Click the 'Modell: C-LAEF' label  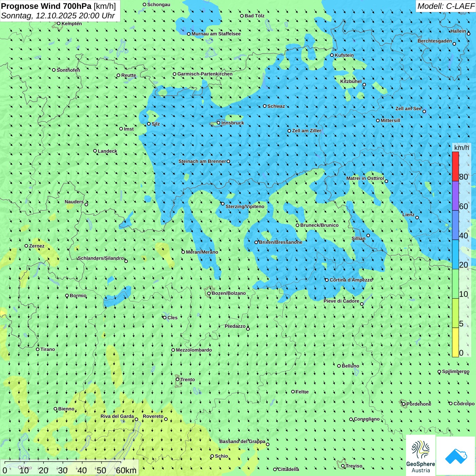pos(446,6)
